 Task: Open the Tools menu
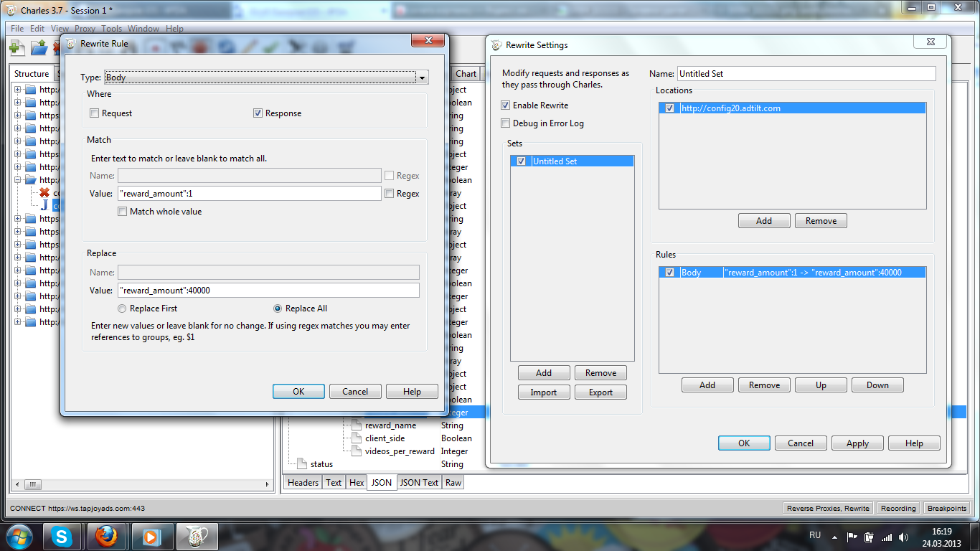point(111,29)
